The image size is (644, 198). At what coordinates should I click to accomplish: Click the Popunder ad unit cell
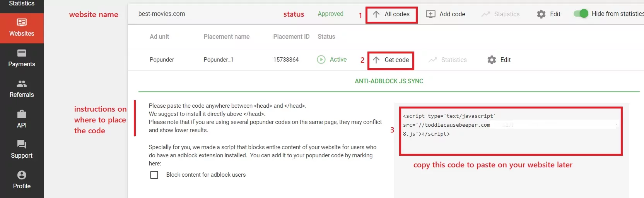(162, 60)
